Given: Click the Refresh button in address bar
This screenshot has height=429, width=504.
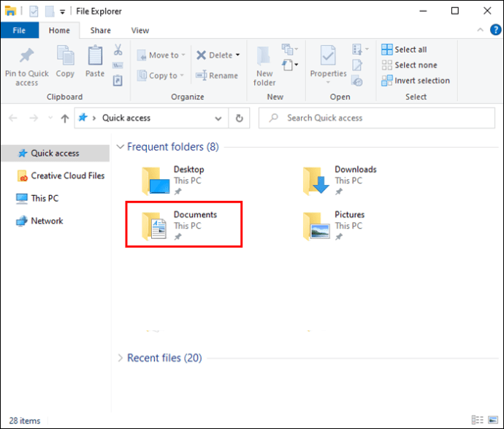Looking at the screenshot, I should tap(239, 118).
